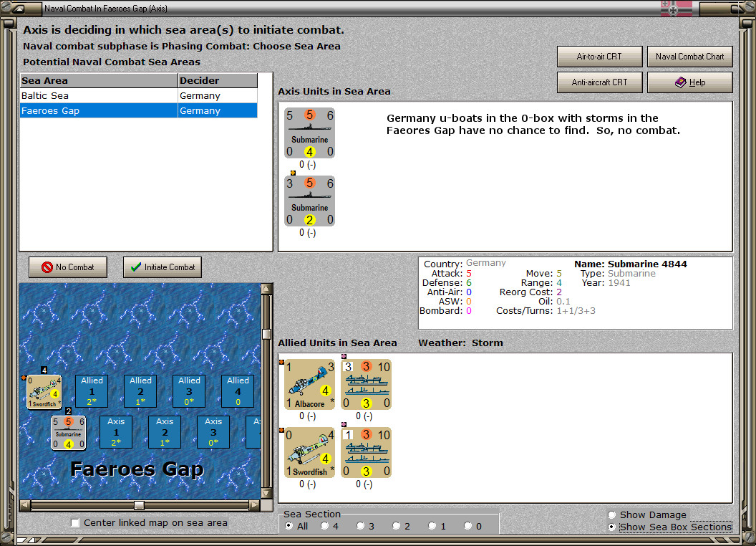Open the Naval Combat Chart
The image size is (756, 546).
tap(690, 57)
